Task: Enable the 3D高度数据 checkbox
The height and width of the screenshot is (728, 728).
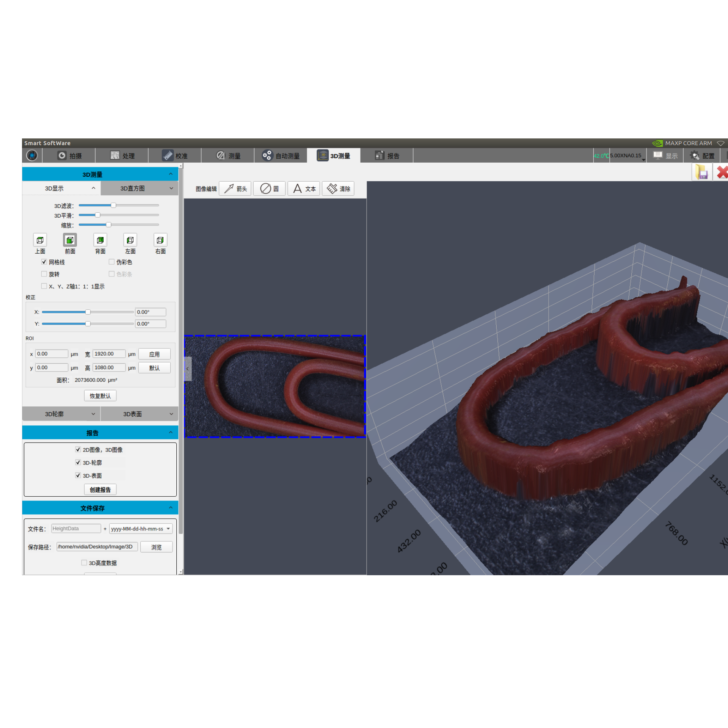Action: pyautogui.click(x=84, y=563)
